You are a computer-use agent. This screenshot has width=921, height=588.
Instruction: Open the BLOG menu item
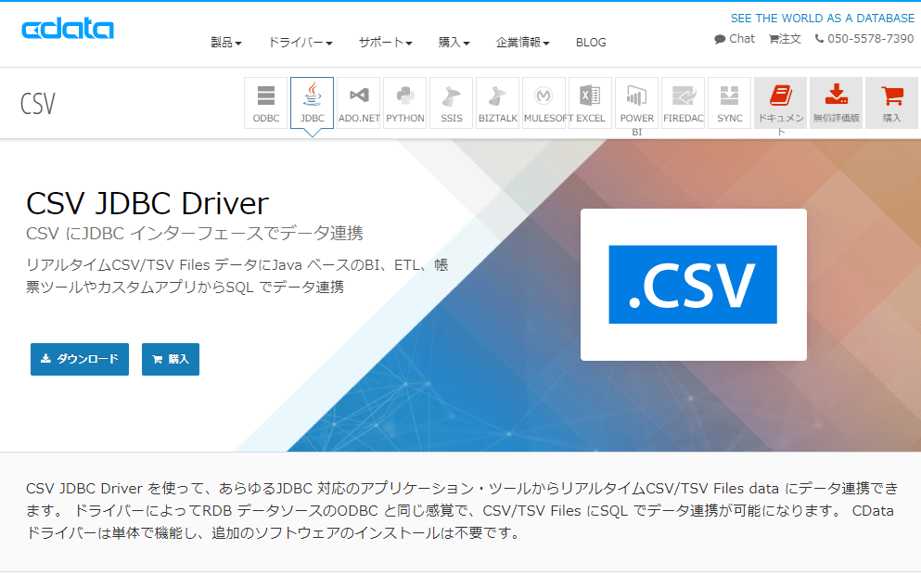pyautogui.click(x=591, y=43)
